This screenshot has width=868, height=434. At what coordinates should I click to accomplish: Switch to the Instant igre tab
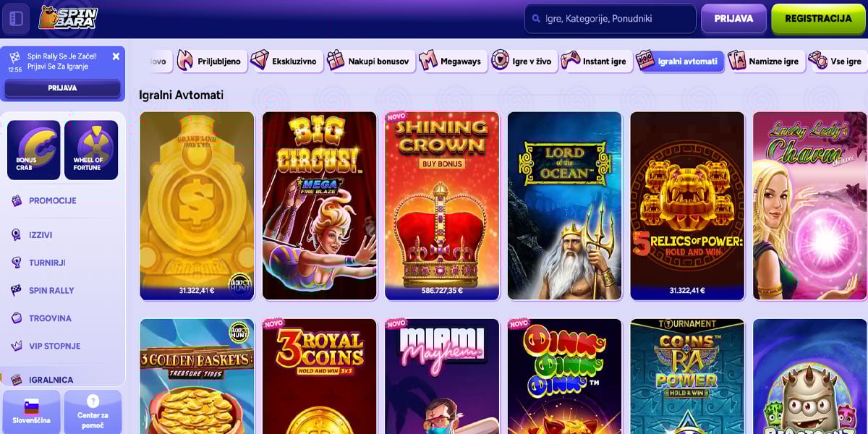click(596, 61)
